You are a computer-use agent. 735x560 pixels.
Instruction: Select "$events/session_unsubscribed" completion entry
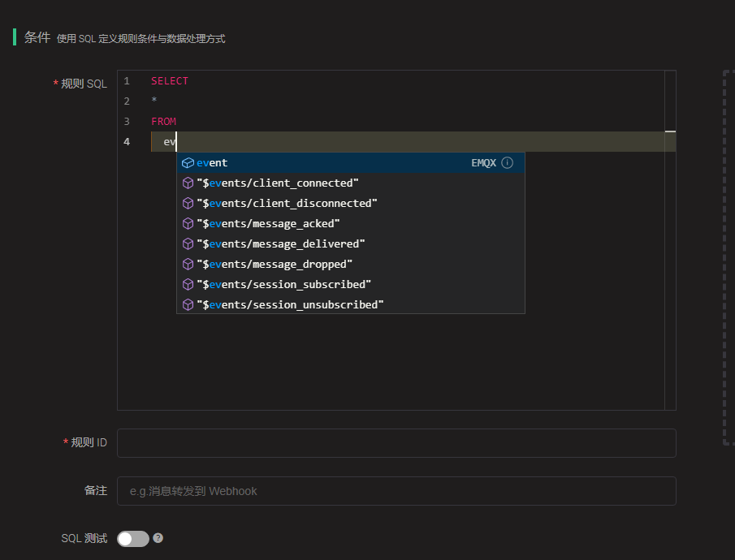pos(351,304)
